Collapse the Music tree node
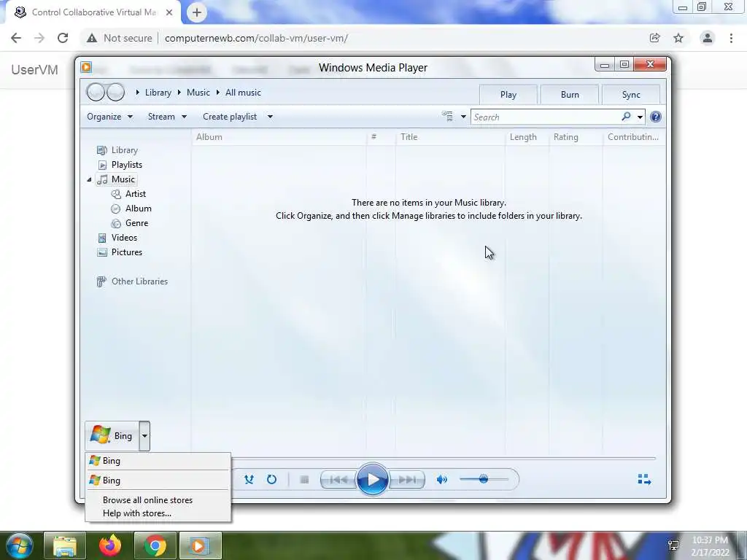 tap(89, 179)
